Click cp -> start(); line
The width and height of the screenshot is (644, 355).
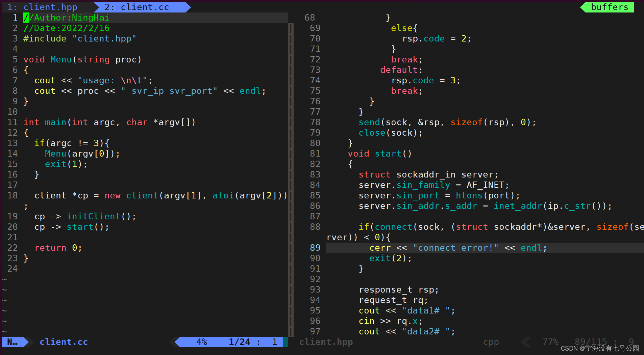click(72, 227)
